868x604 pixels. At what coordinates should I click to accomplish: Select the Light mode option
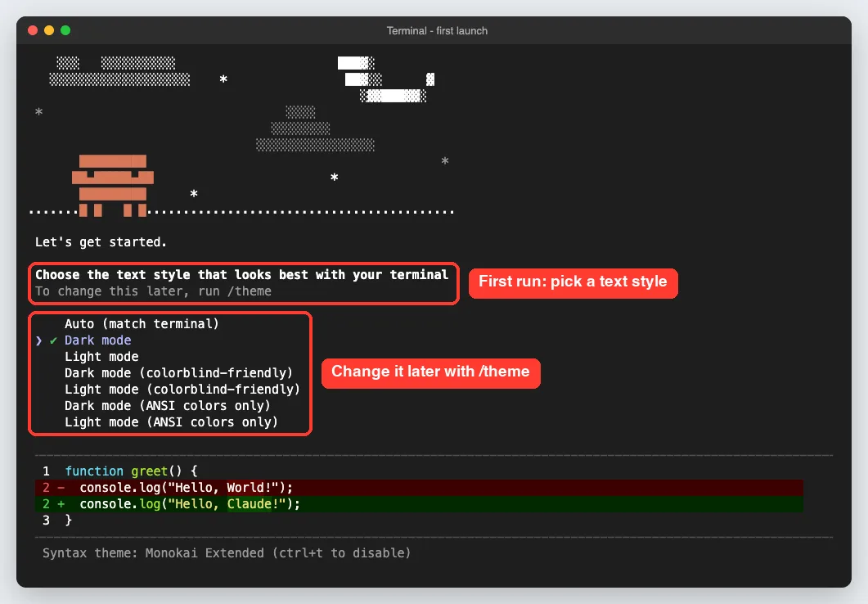click(101, 357)
